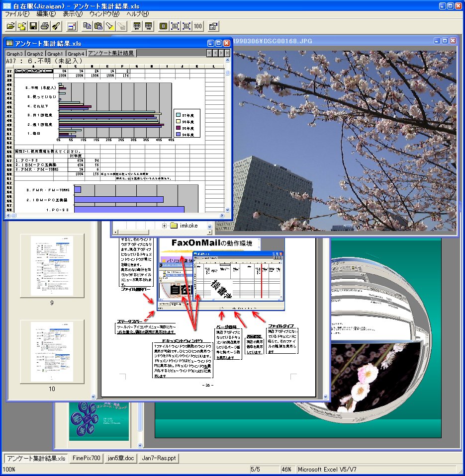The image size is (465, 476).
Task: Click the doc page view scrollbar down arrow
Action: point(325,397)
